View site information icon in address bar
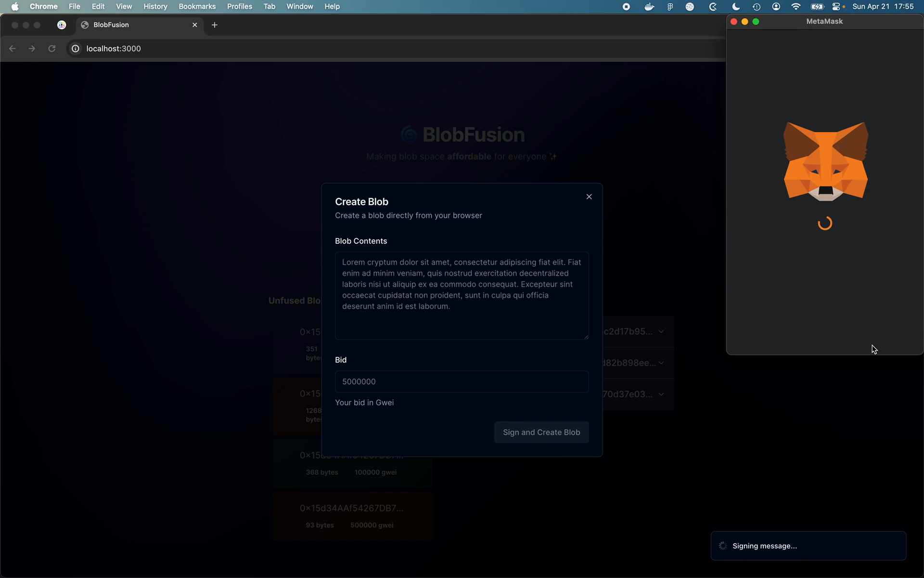The width and height of the screenshot is (924, 578). (76, 49)
